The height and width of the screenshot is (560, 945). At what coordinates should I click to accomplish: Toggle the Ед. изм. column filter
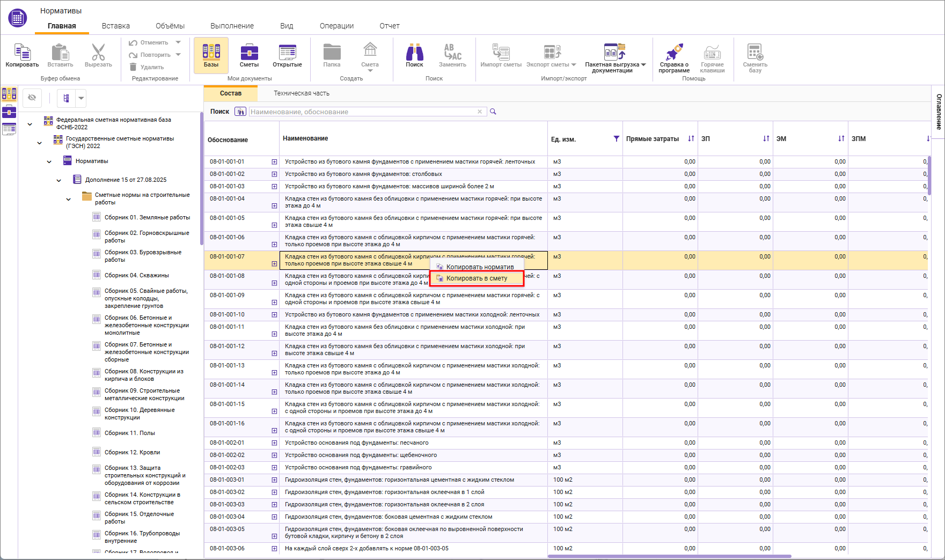(x=616, y=139)
